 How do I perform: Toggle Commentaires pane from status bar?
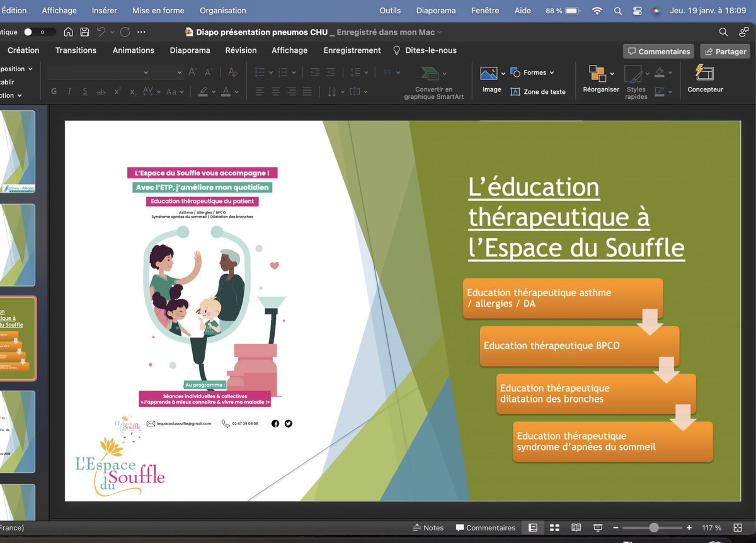tap(485, 527)
